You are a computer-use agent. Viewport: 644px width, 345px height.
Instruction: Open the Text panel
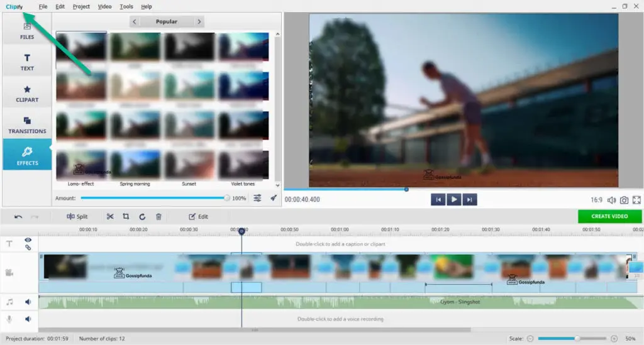[27, 62]
